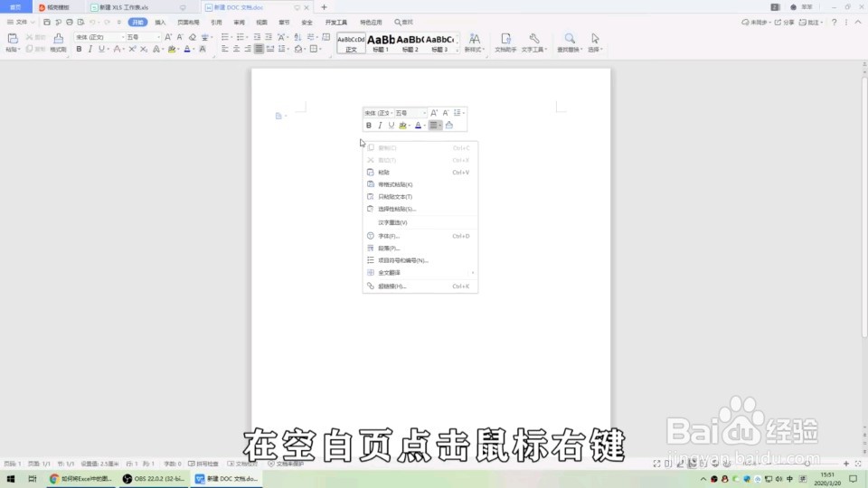Viewport: 868px width, 488px height.
Task: Click the 分享 share button
Action: [784, 22]
